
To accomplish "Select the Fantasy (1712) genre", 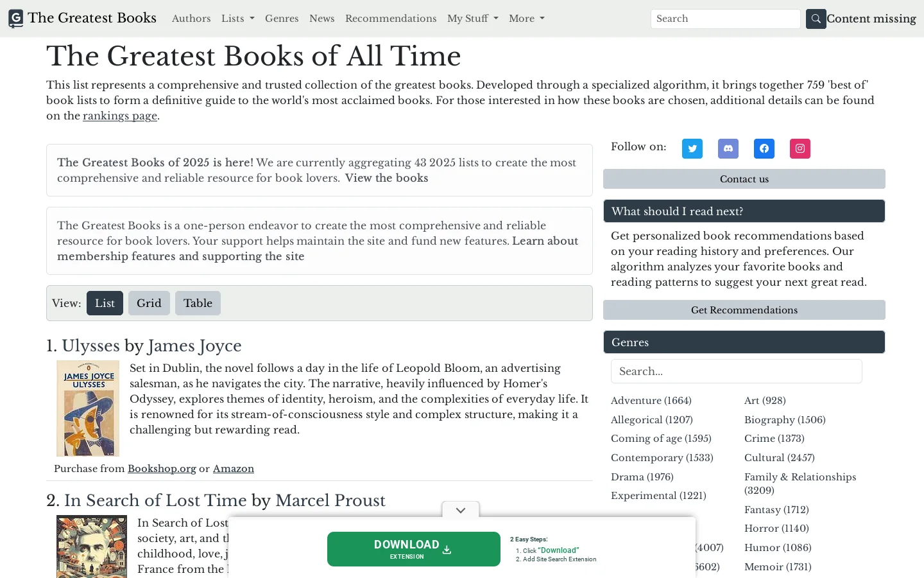I will (x=776, y=510).
